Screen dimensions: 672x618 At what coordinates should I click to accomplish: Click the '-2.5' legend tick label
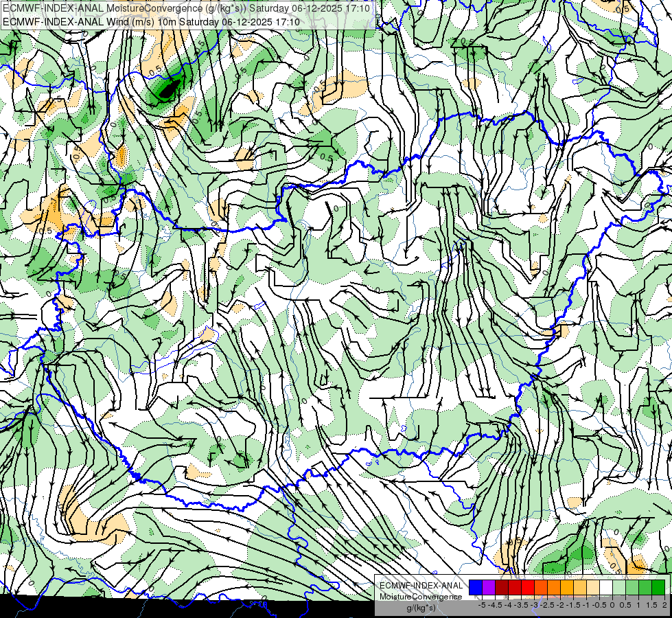tap(547, 605)
